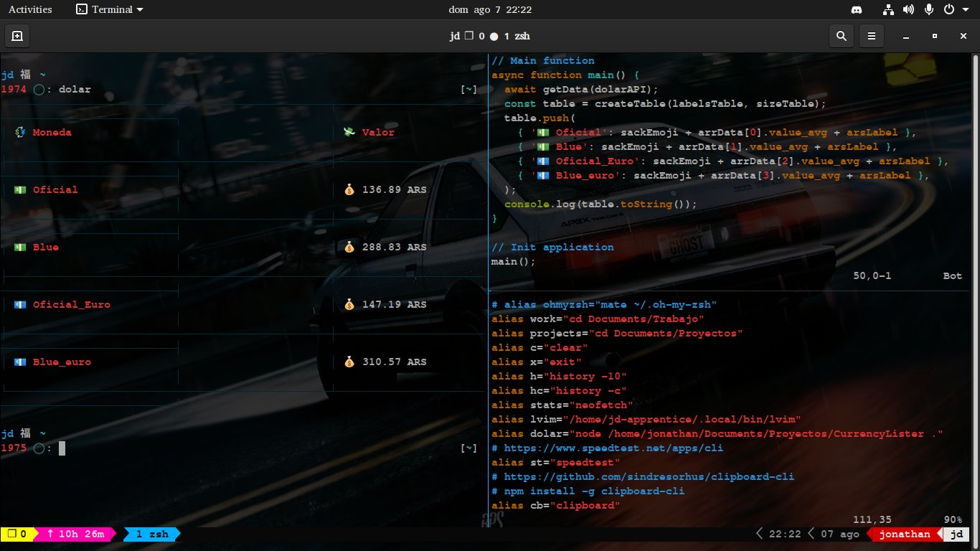Screen dimensions: 980x551
Task: Click the money bag emoji beside 136.89
Action: [349, 189]
